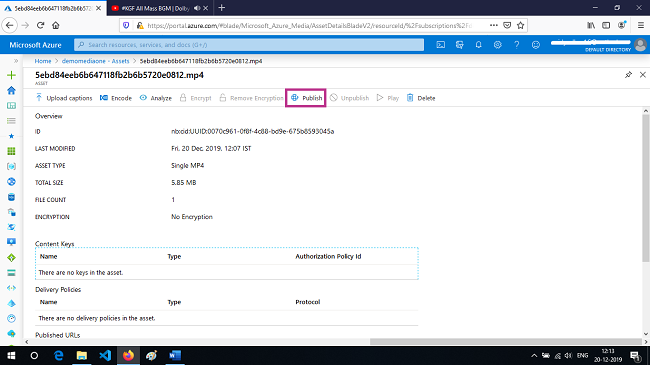
Task: Pin the asset blade to dashboard
Action: coord(628,75)
